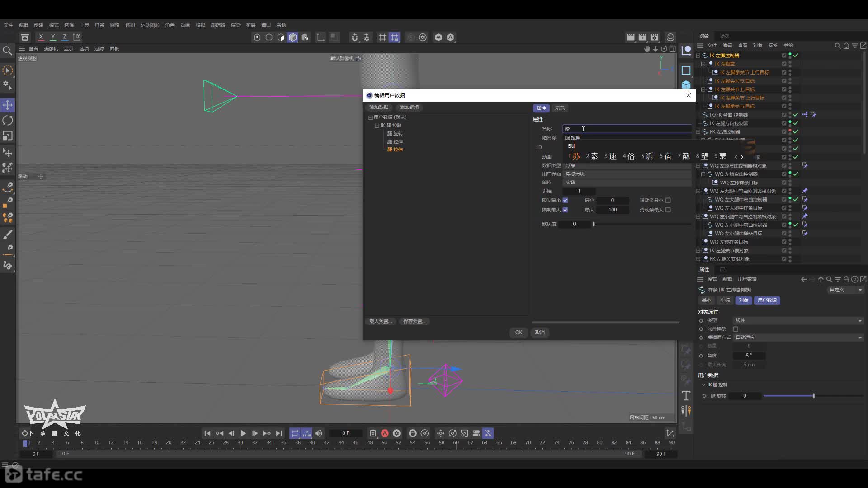Viewport: 868px width, 488px height.
Task: Open the 文件 main menu
Action: click(x=8, y=25)
